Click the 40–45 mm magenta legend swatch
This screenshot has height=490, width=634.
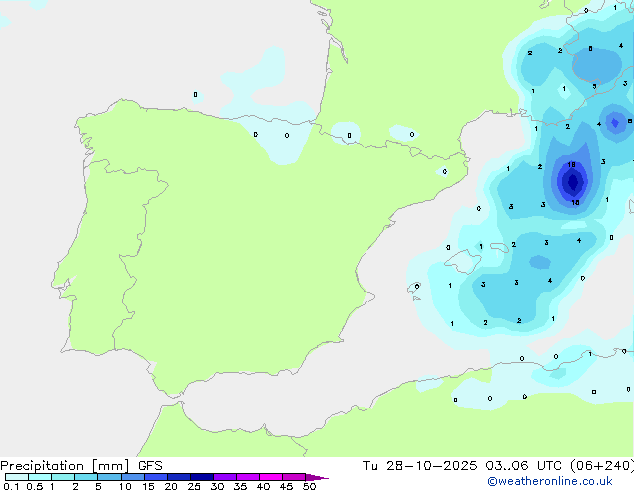click(x=271, y=477)
